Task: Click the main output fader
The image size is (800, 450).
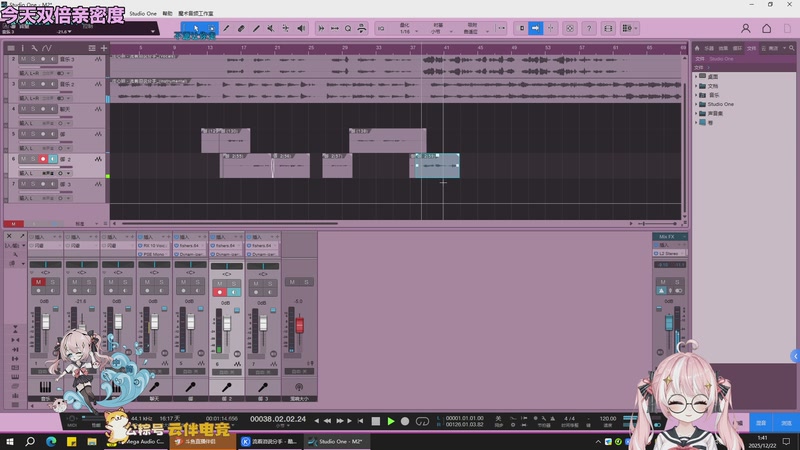Action: coord(669,322)
